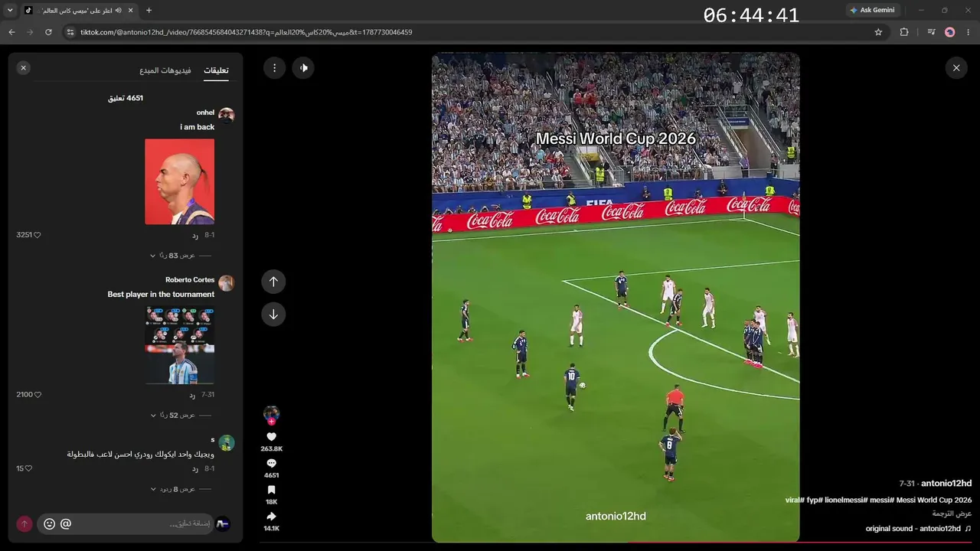Open the profile picture of commenter s
The height and width of the screenshot is (551, 980).
[x=227, y=442]
